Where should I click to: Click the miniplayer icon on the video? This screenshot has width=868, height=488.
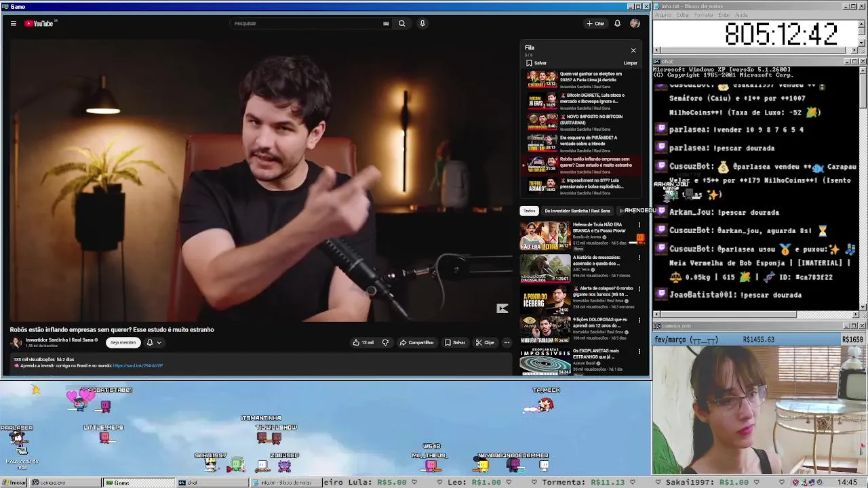point(502,308)
